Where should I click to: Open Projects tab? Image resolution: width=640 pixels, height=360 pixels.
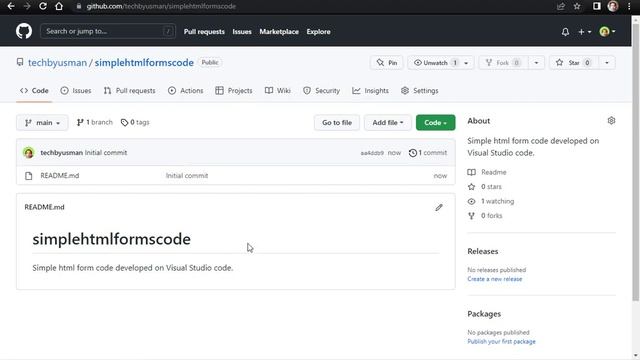(x=234, y=91)
